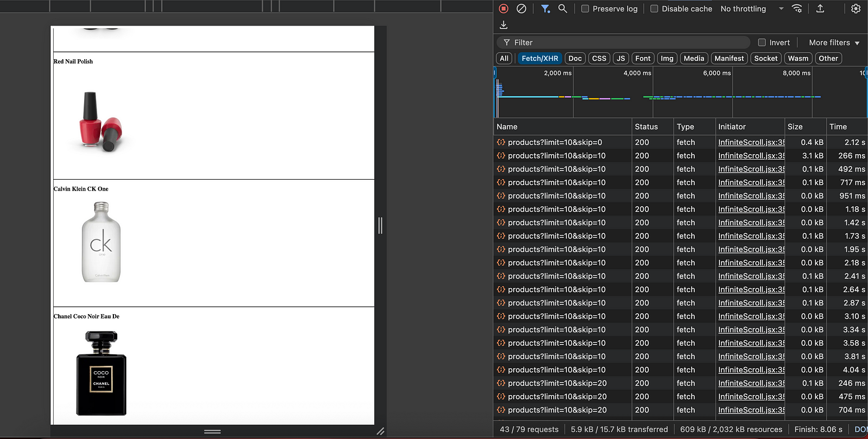Sort by Time column header
868x439 pixels.
pyautogui.click(x=847, y=126)
